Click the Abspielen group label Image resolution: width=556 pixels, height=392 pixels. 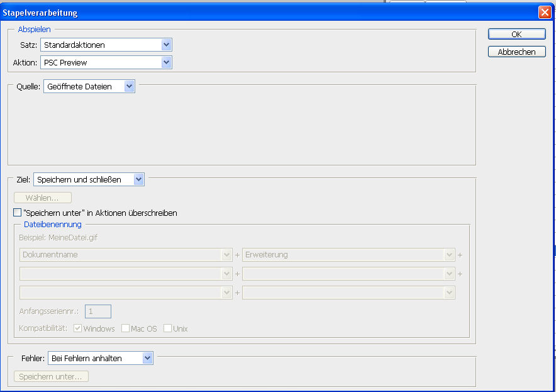coord(34,30)
